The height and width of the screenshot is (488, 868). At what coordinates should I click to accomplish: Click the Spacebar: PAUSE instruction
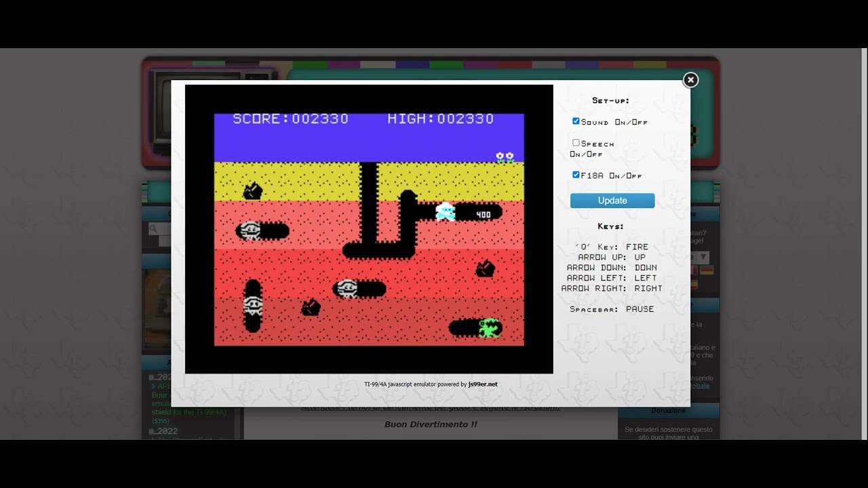click(x=612, y=309)
